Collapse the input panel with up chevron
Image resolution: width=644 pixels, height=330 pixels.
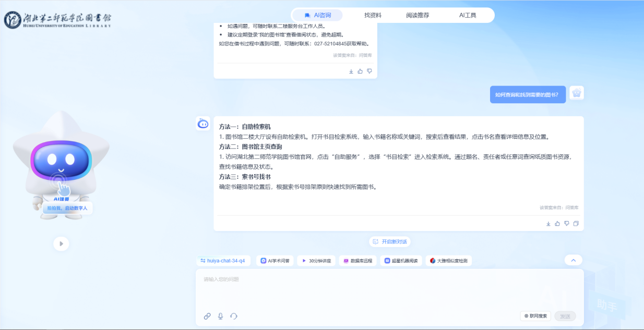point(573,260)
